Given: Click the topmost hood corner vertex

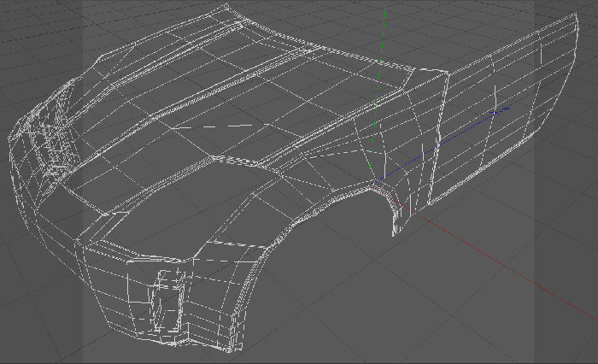Looking at the screenshot, I should click(226, 4).
